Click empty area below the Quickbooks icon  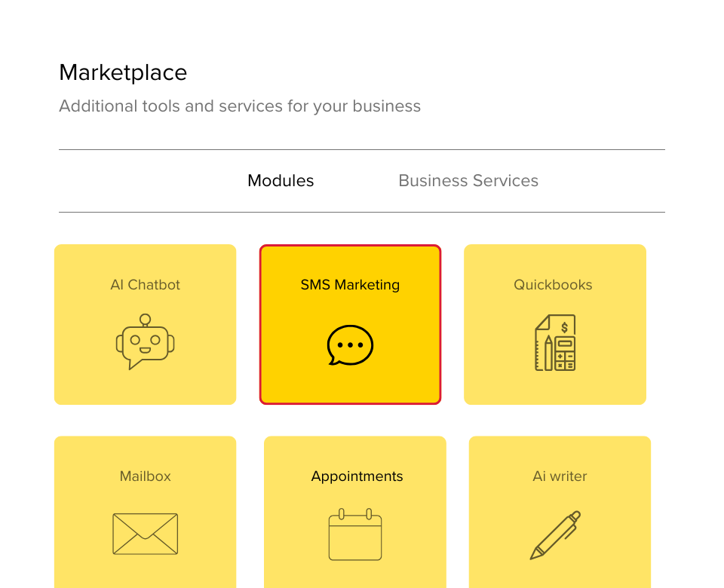coord(555,387)
